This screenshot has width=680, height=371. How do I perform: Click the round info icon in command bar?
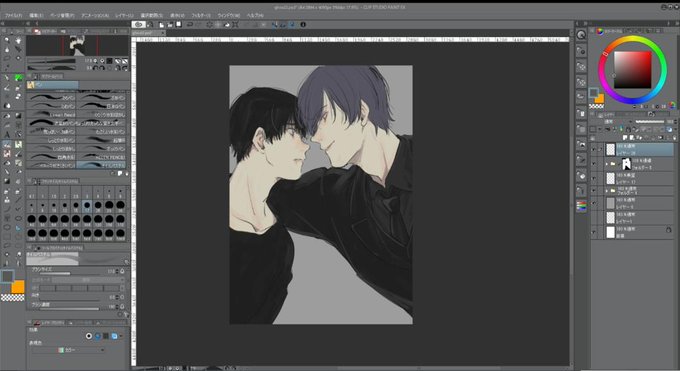(303, 25)
